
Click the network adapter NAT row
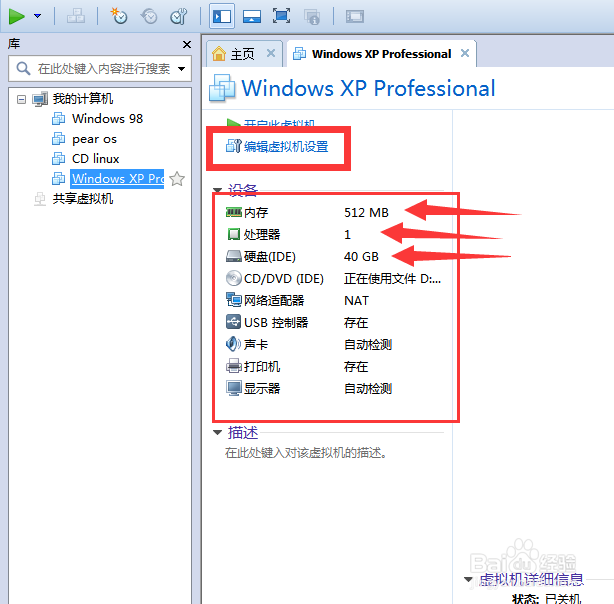pyautogui.click(x=335, y=300)
